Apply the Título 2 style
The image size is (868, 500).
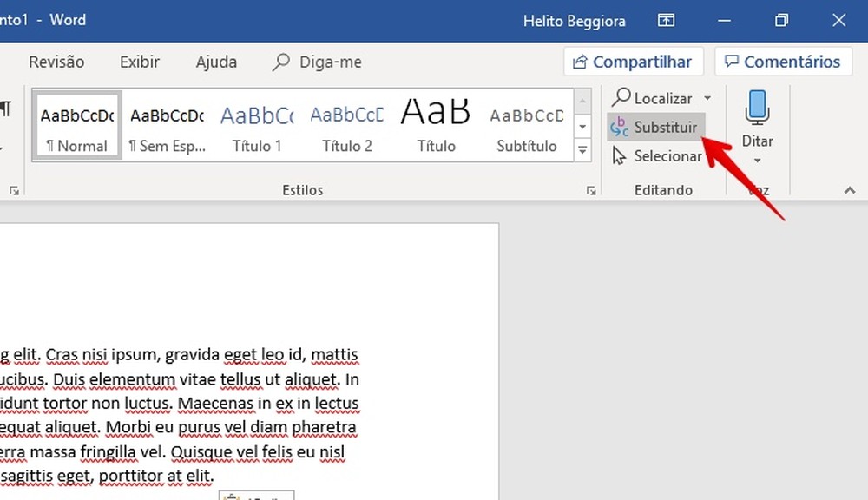tap(347, 125)
